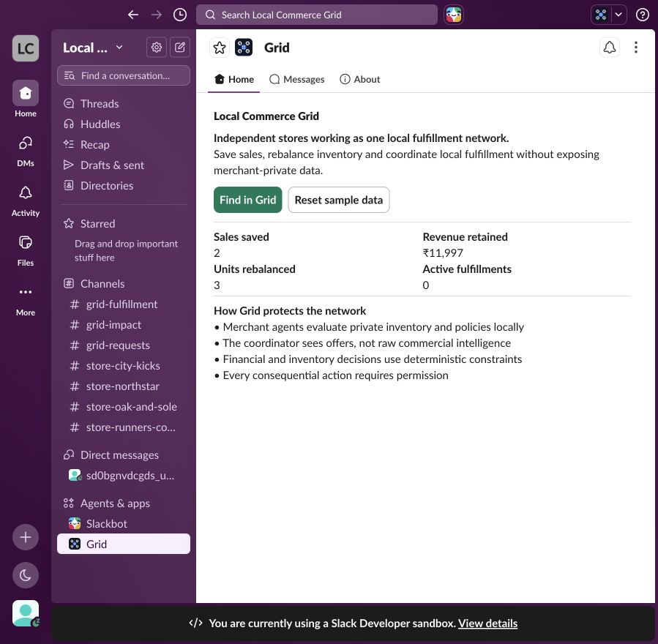Image resolution: width=658 pixels, height=644 pixels.
Task: Open sidebar preferences gear icon
Action: point(157,47)
